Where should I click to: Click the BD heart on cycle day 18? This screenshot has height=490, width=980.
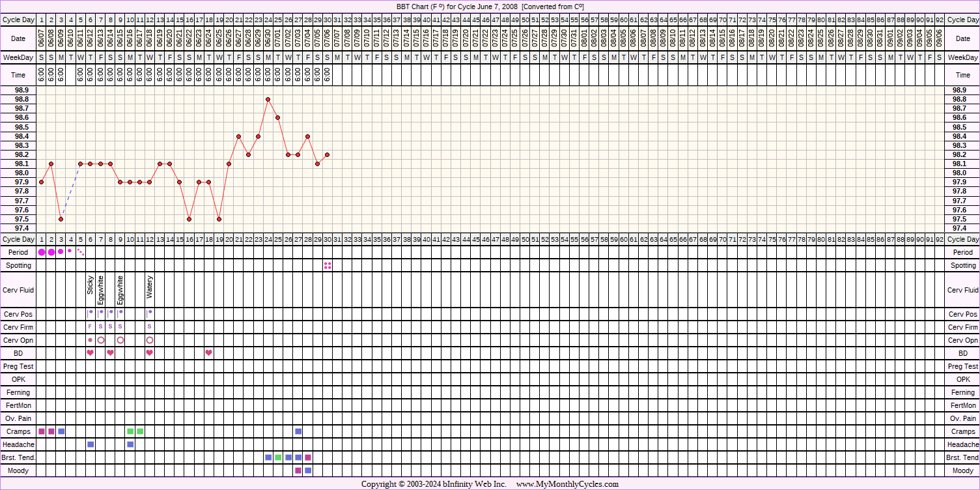[209, 353]
